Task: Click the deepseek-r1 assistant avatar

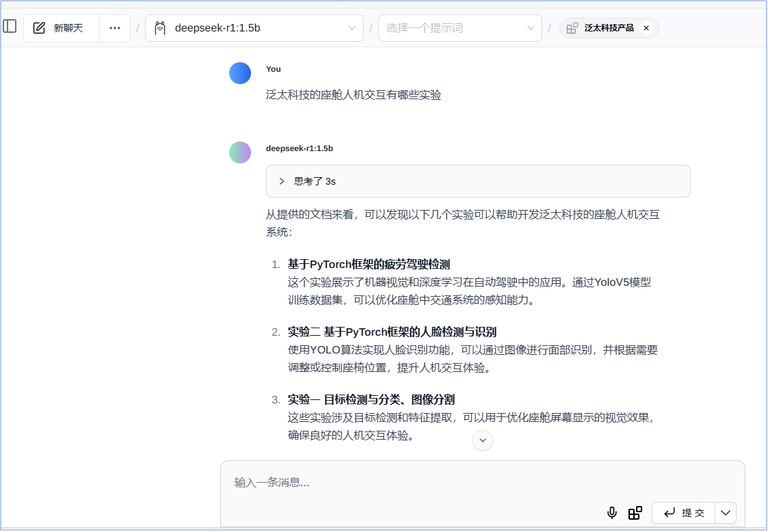Action: click(x=240, y=152)
